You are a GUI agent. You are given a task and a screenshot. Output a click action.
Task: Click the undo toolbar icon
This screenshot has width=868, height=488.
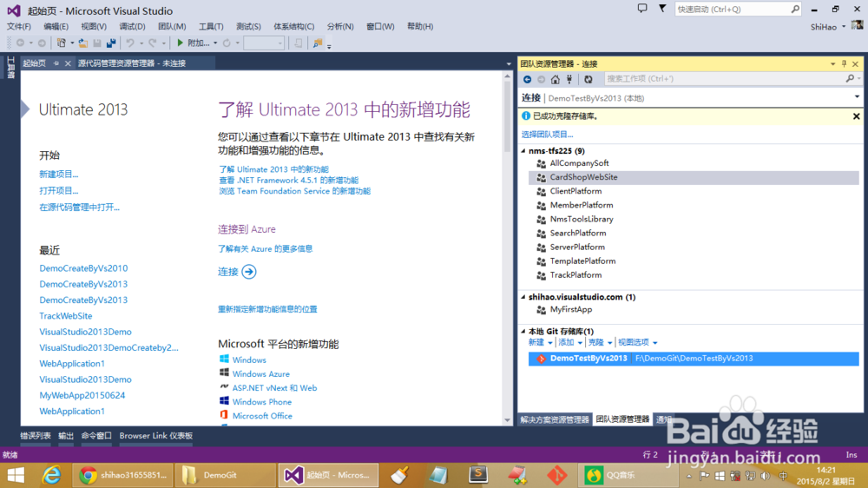point(130,43)
